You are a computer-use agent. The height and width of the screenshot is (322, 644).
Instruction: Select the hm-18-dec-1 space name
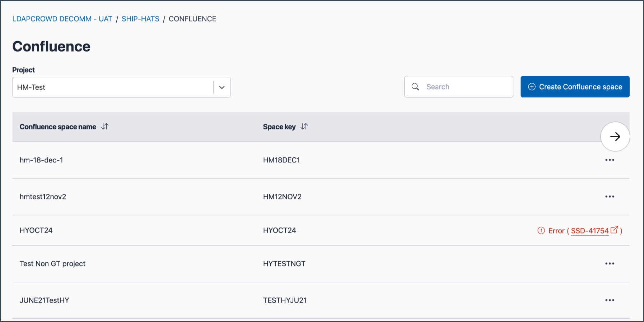(41, 160)
